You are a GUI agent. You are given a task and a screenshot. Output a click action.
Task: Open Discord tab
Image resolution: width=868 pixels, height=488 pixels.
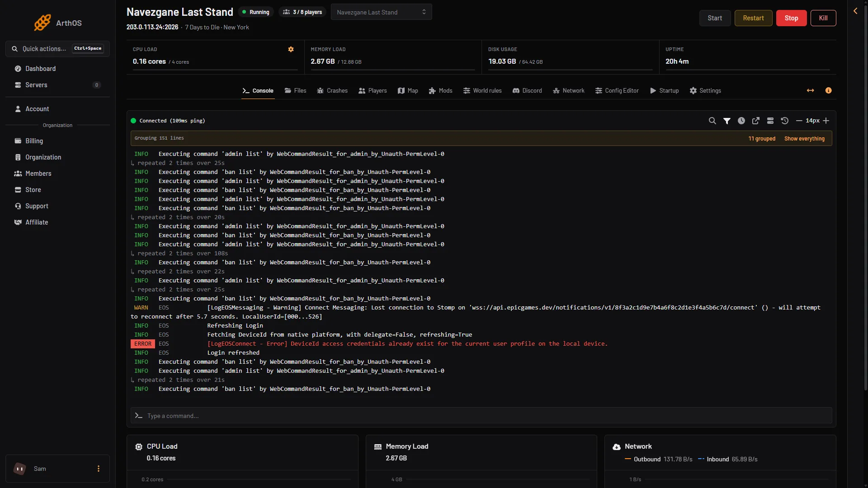(x=527, y=91)
